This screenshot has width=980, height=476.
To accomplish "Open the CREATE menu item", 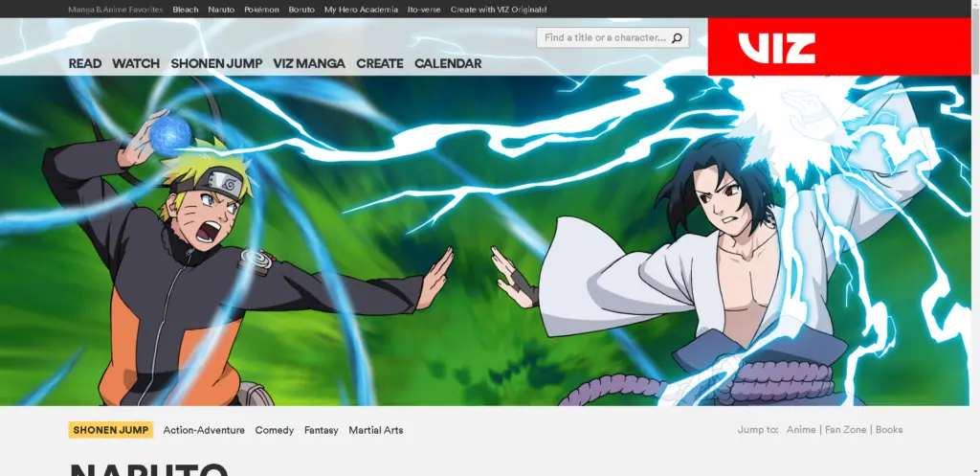I will tap(379, 63).
